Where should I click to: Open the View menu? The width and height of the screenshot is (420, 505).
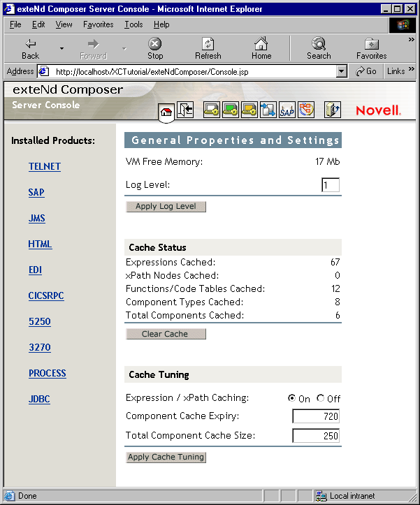tap(64, 24)
